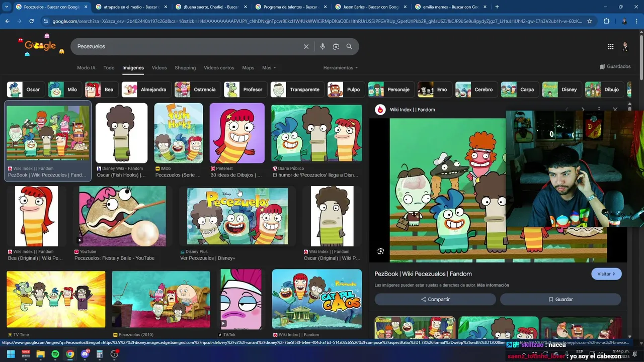
Task: Switch to the Vídeos cortos tab
Action: click(x=219, y=68)
